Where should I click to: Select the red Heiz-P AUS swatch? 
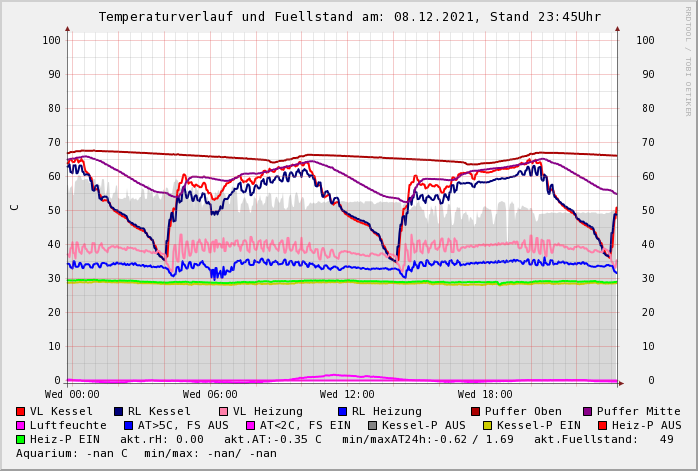coord(602,425)
